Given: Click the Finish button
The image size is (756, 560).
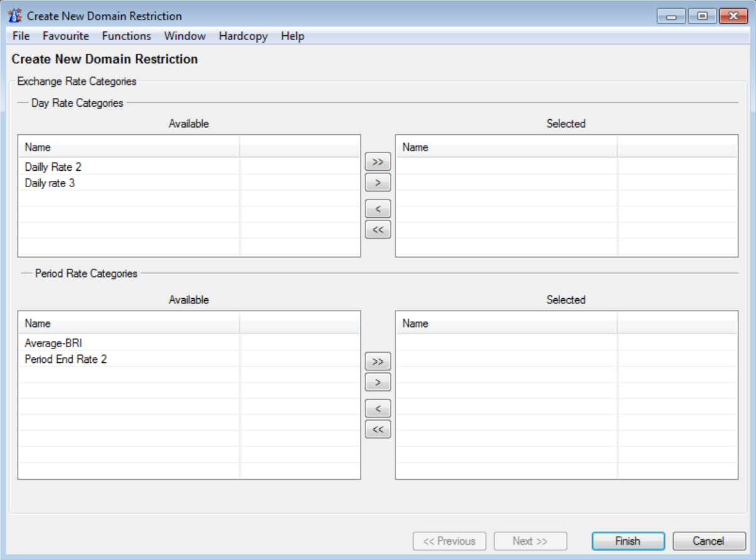Looking at the screenshot, I should (x=628, y=541).
